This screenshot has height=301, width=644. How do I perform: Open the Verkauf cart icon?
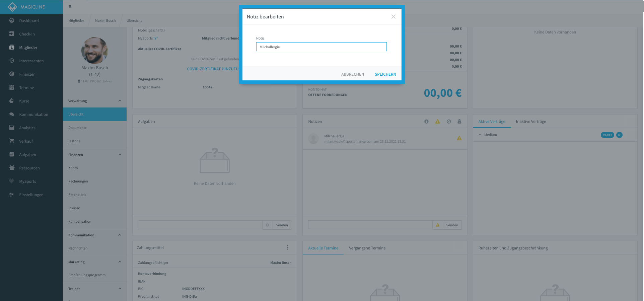click(12, 141)
